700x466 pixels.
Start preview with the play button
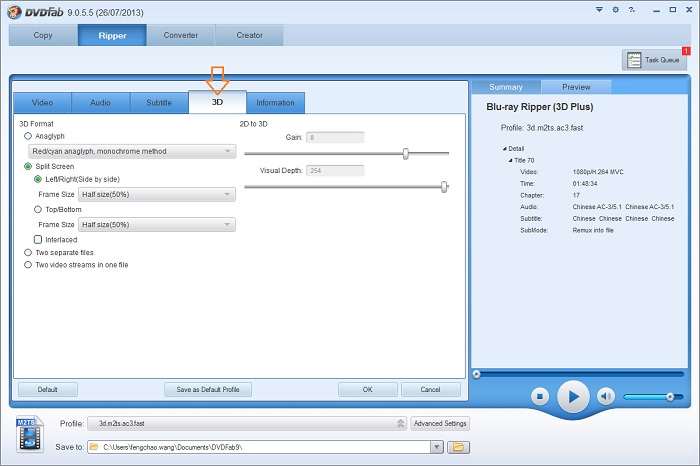[x=573, y=396]
